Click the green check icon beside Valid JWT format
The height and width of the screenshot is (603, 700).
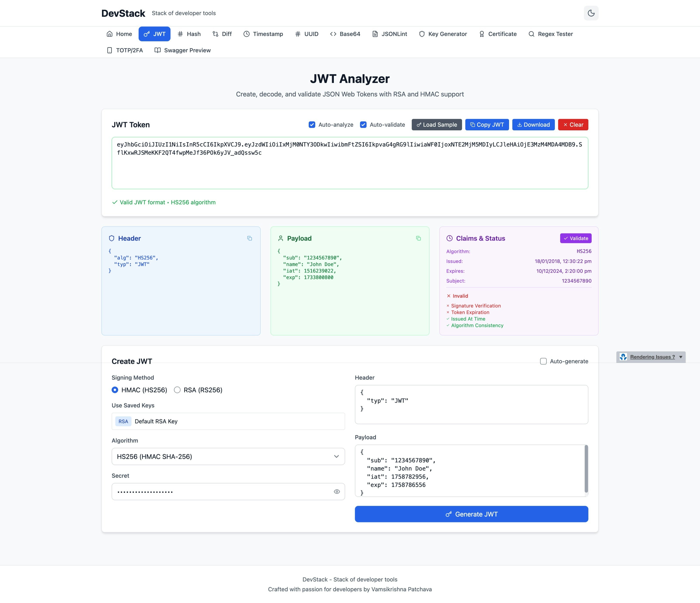click(114, 202)
